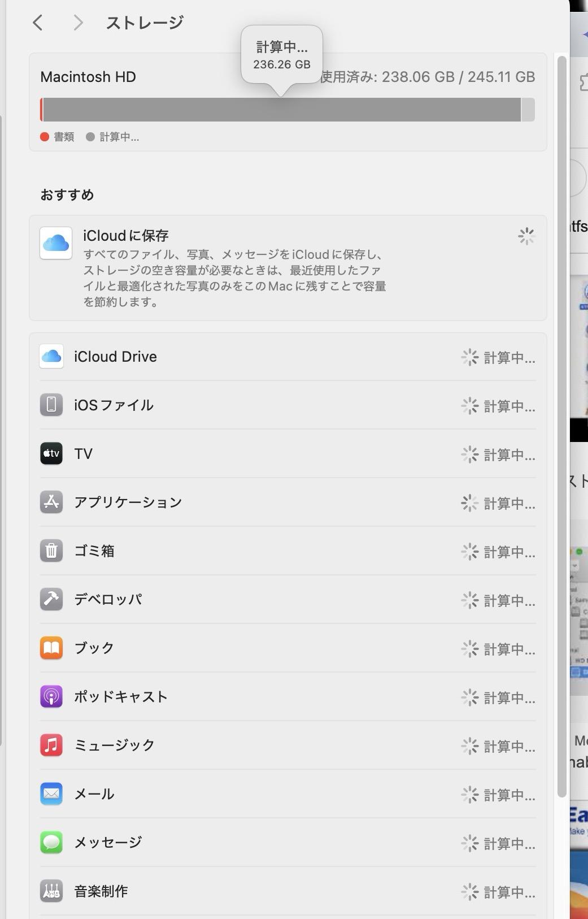Click the gray segment of storage bar

(x=281, y=110)
